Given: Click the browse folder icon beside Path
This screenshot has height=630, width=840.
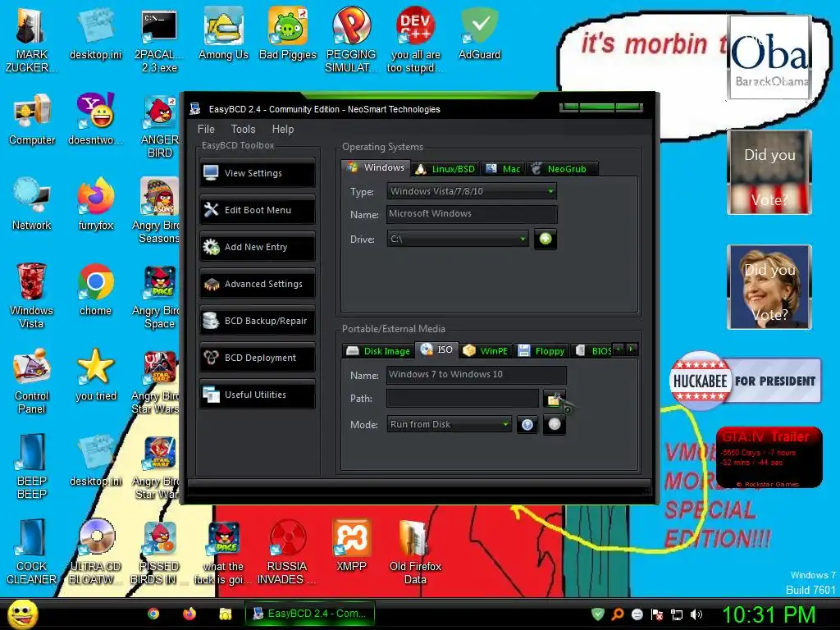Looking at the screenshot, I should point(555,399).
